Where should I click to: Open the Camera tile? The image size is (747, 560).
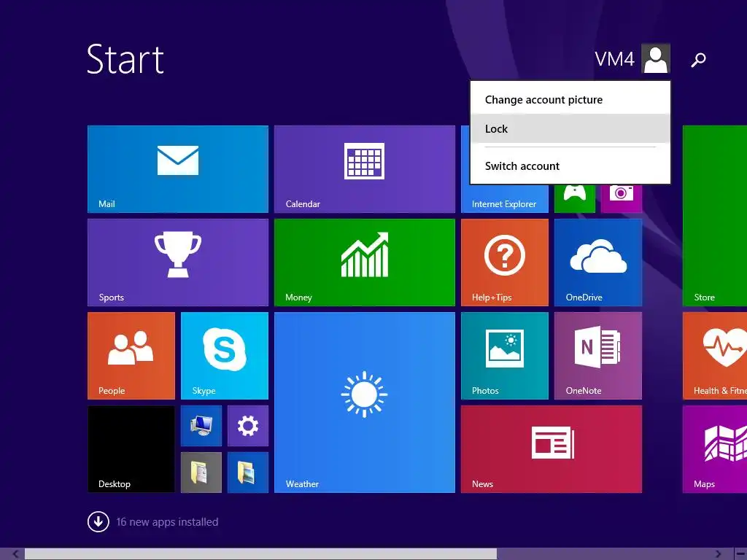[x=622, y=198]
